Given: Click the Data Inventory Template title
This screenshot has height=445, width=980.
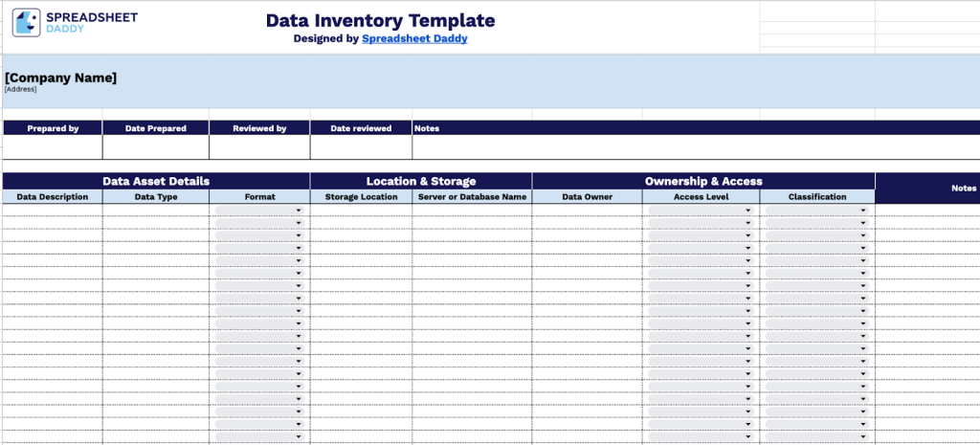Looking at the screenshot, I should tap(380, 20).
